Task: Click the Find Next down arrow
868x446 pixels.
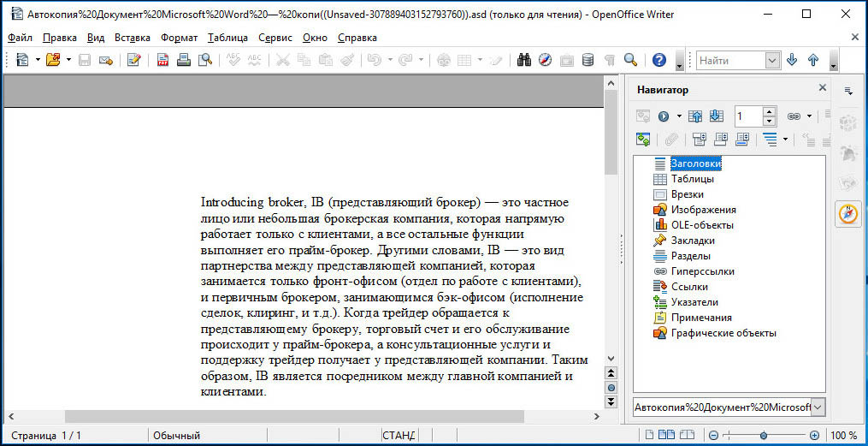Action: (792, 60)
